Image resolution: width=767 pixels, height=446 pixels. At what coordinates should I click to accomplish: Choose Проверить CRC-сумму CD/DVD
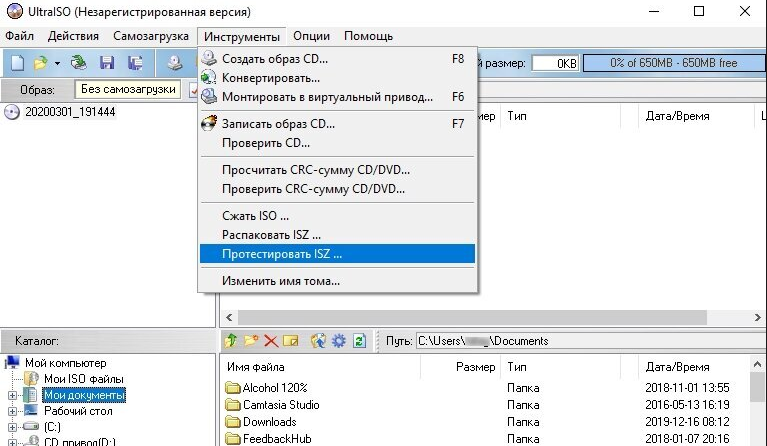[337, 189]
